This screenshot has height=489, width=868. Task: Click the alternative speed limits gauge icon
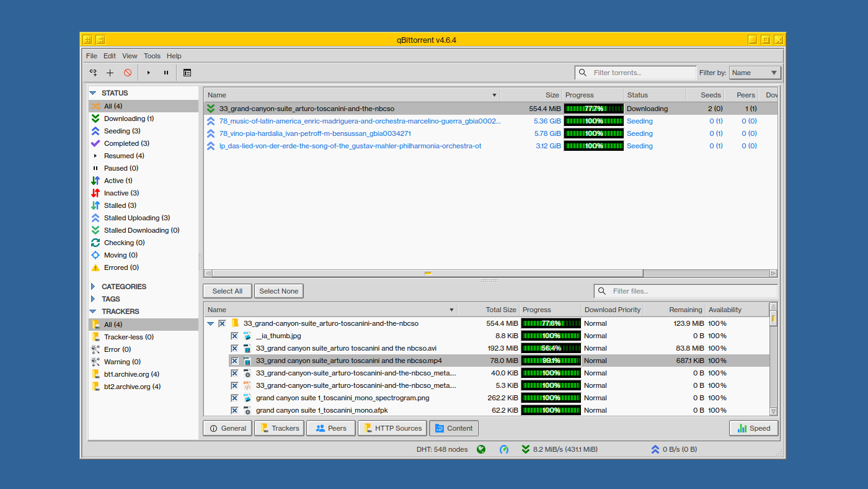tap(504, 449)
